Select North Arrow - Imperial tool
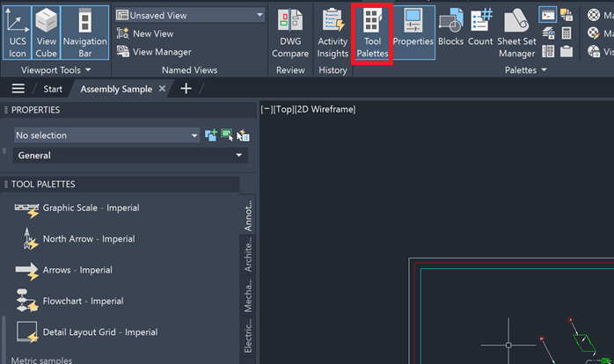 pos(78,239)
